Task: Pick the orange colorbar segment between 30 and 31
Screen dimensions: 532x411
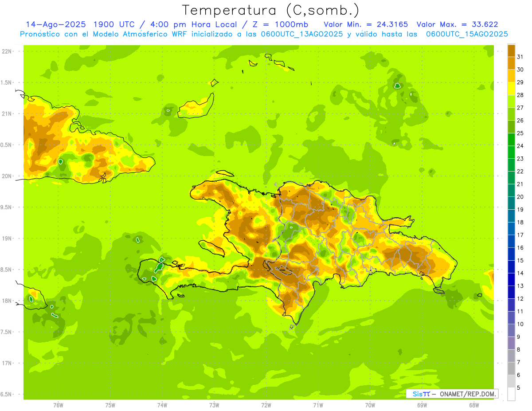Action: 511,63
